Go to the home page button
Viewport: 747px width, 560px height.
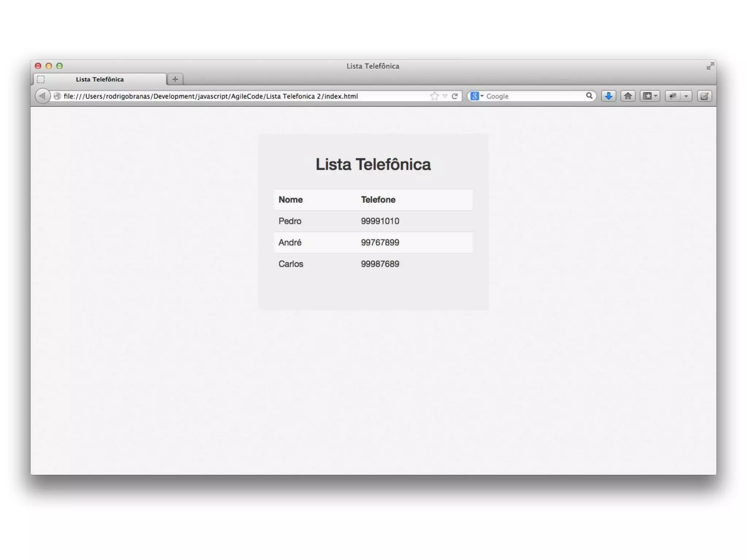click(628, 96)
